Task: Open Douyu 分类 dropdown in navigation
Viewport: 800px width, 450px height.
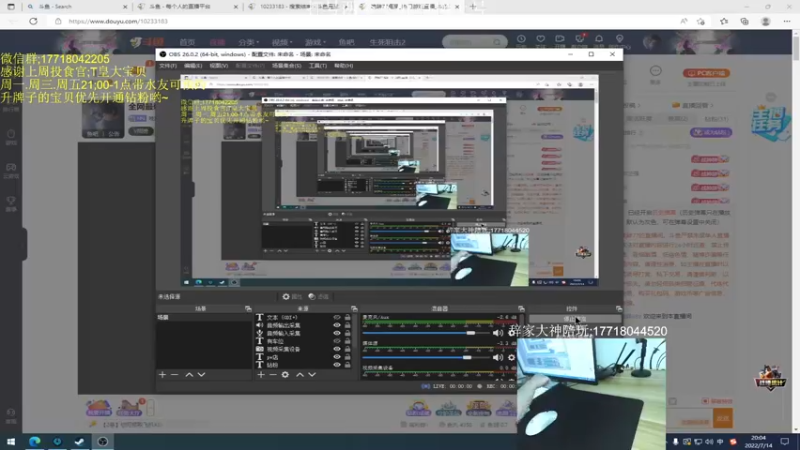Action: [x=248, y=42]
